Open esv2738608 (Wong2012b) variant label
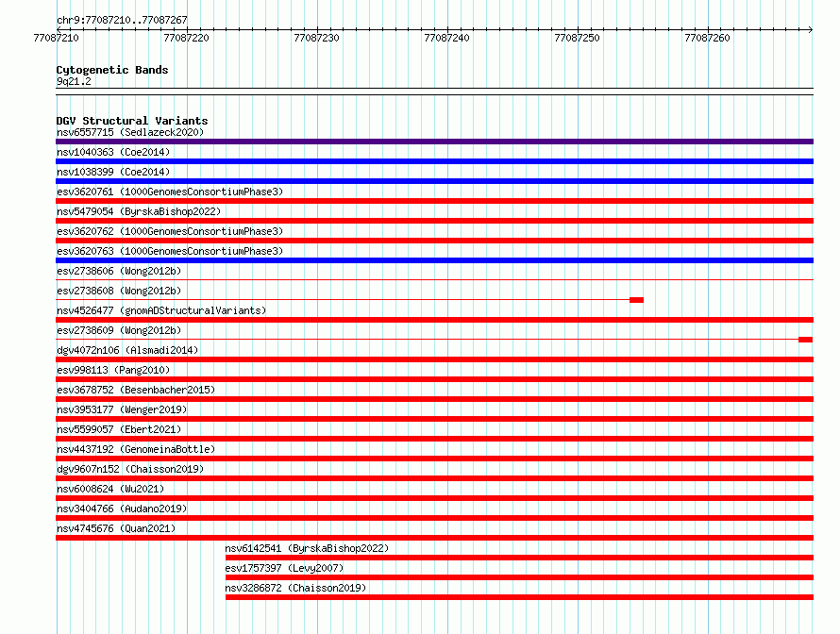Screen dimensions: 840x634 119,291
